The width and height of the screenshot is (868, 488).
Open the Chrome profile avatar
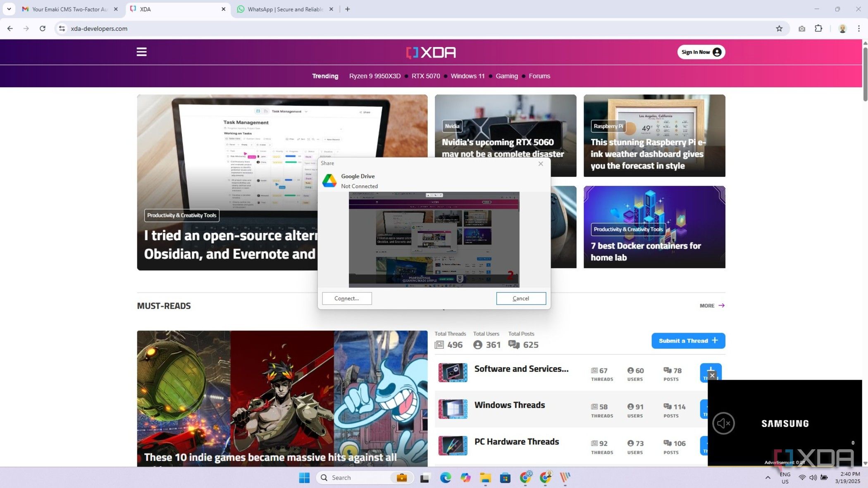point(842,29)
